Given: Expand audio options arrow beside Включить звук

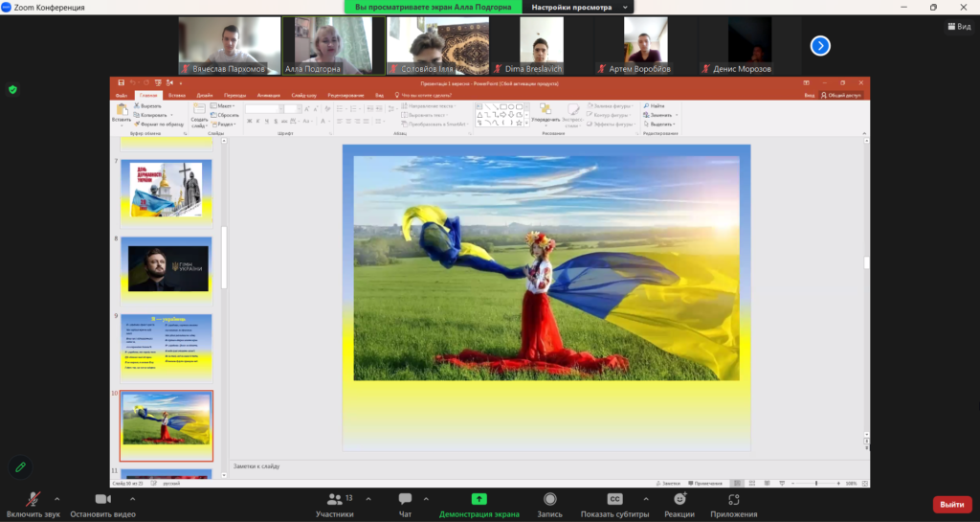Looking at the screenshot, I should [x=56, y=499].
